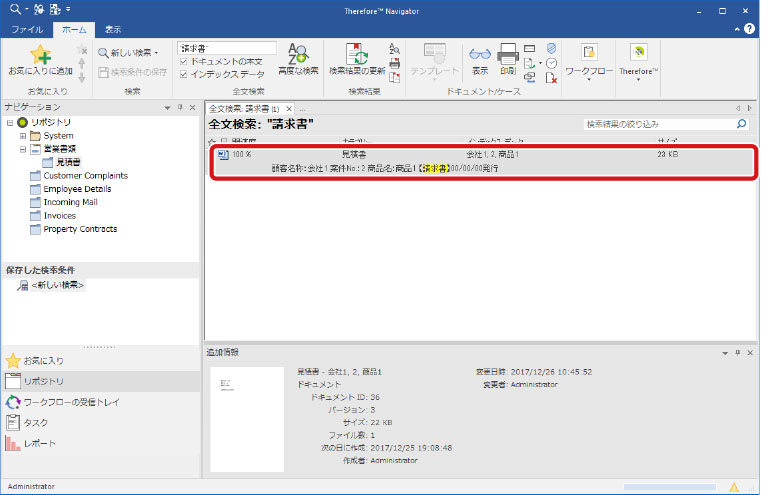773x495 pixels.
Task: Collapse the 営業書類 tree node
Action: pos(23,149)
